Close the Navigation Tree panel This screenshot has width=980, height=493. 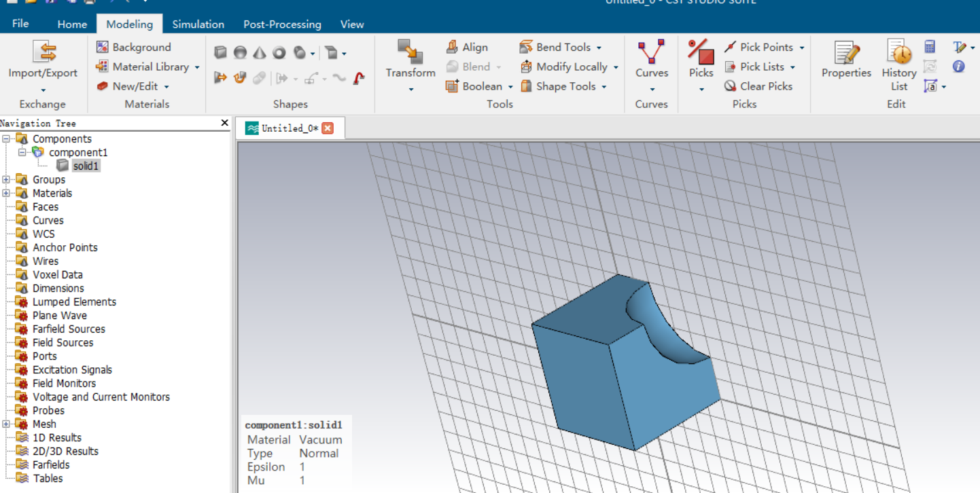point(225,123)
